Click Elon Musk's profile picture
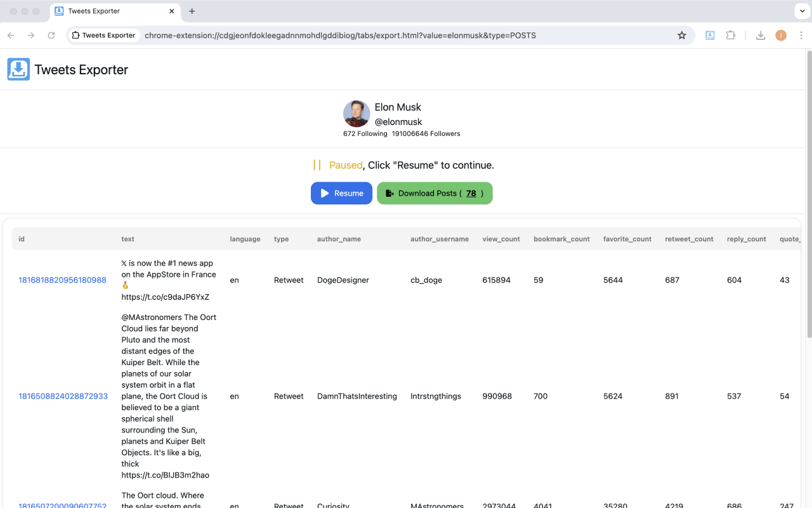This screenshot has height=508, width=812. pyautogui.click(x=357, y=114)
